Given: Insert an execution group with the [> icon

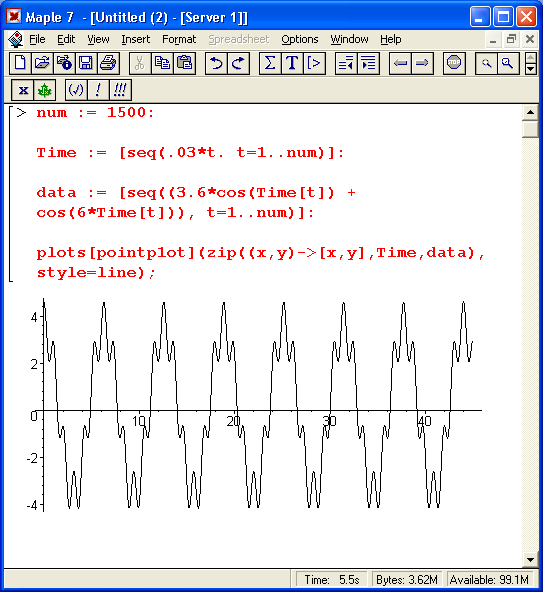Looking at the screenshot, I should pos(314,63).
